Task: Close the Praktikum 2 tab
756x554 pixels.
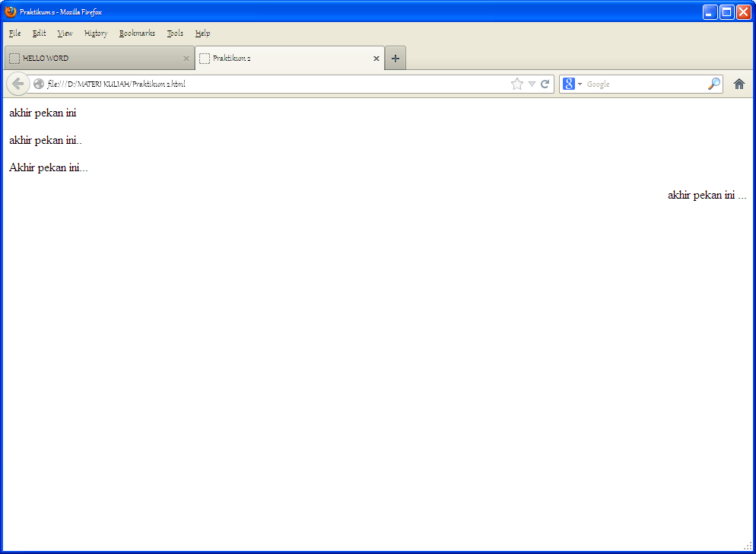Action: [376, 59]
